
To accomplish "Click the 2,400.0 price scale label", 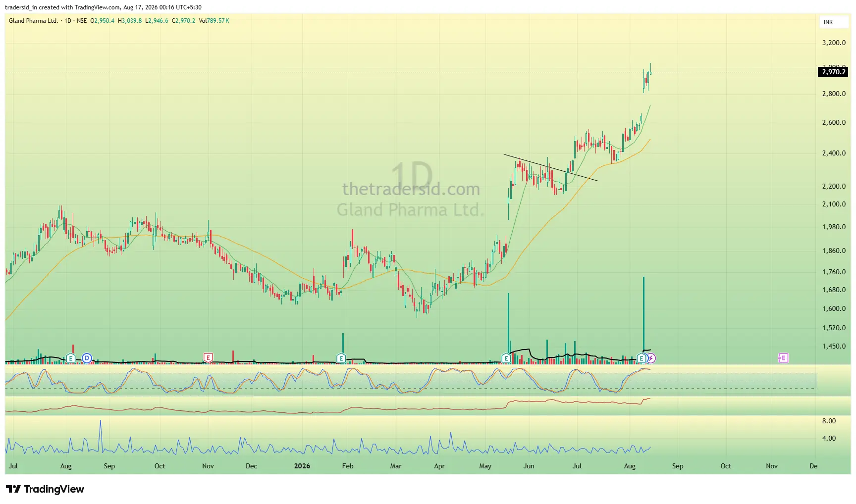I will (834, 153).
